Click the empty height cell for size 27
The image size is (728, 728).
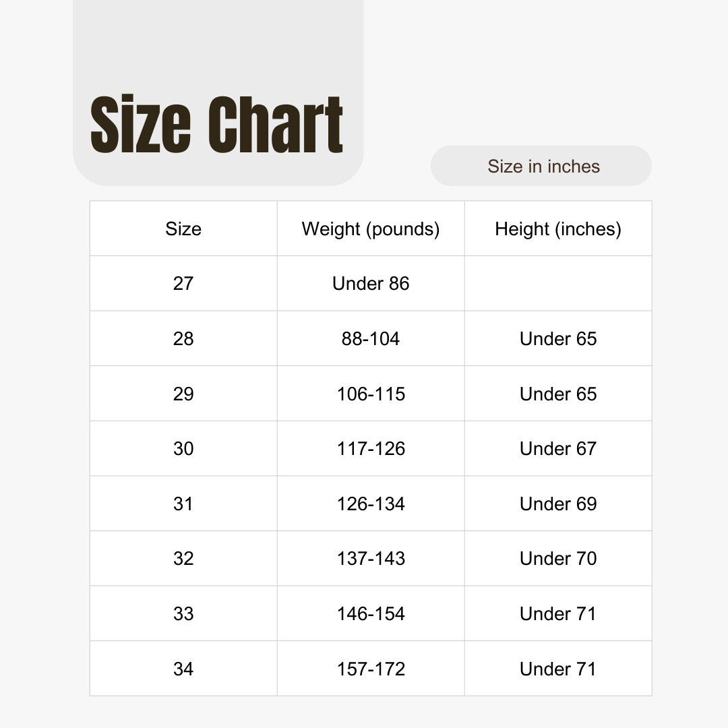click(x=558, y=283)
